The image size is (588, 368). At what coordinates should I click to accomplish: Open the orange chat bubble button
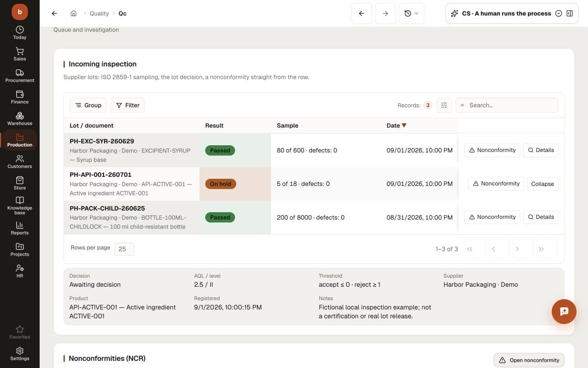pyautogui.click(x=564, y=312)
